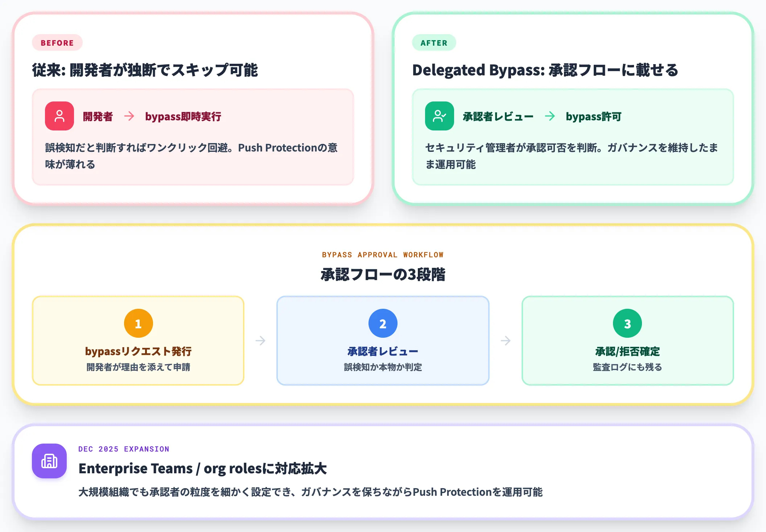Click the heading 承認フローの3段階
The width and height of the screenshot is (766, 532).
(x=383, y=274)
